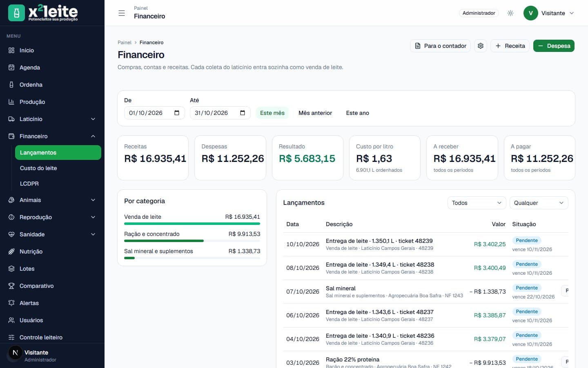Image resolution: width=588 pixels, height=368 pixels.
Task: Click the Lotes layers icon
Action: pyautogui.click(x=11, y=269)
